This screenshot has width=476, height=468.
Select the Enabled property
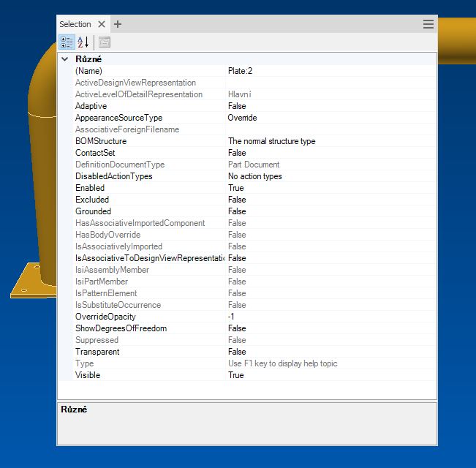pyautogui.click(x=90, y=188)
